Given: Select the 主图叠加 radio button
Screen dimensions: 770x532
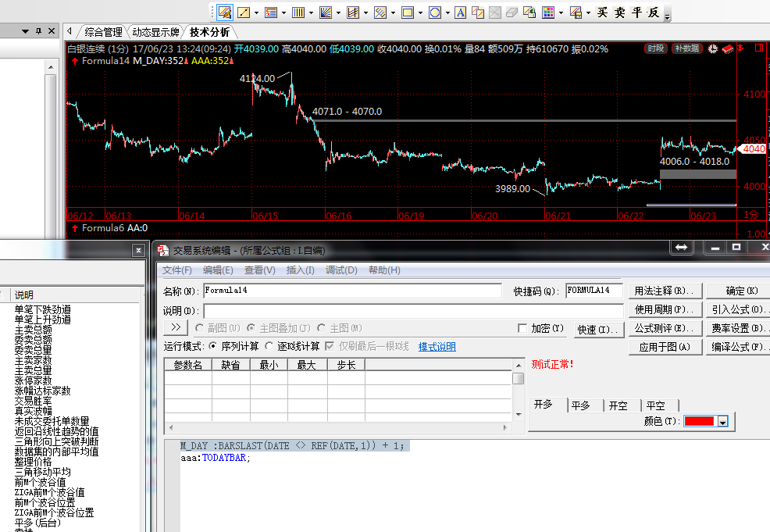Looking at the screenshot, I should (x=251, y=327).
